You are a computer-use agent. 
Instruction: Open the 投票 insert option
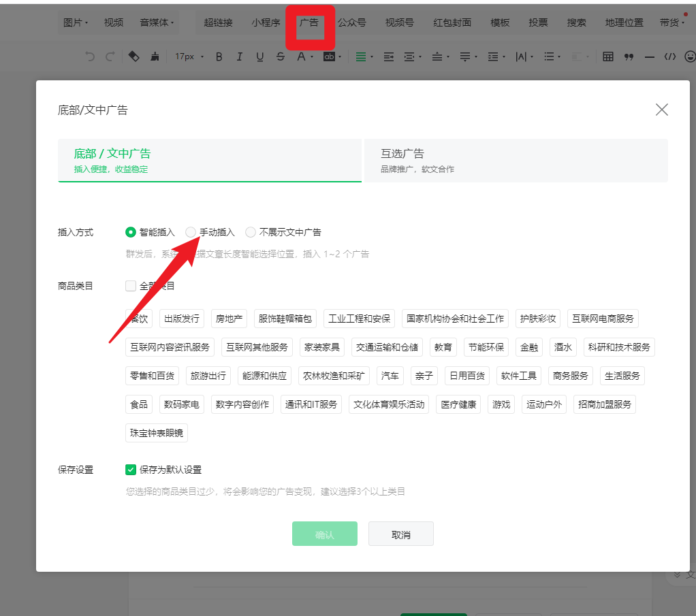pyautogui.click(x=538, y=22)
